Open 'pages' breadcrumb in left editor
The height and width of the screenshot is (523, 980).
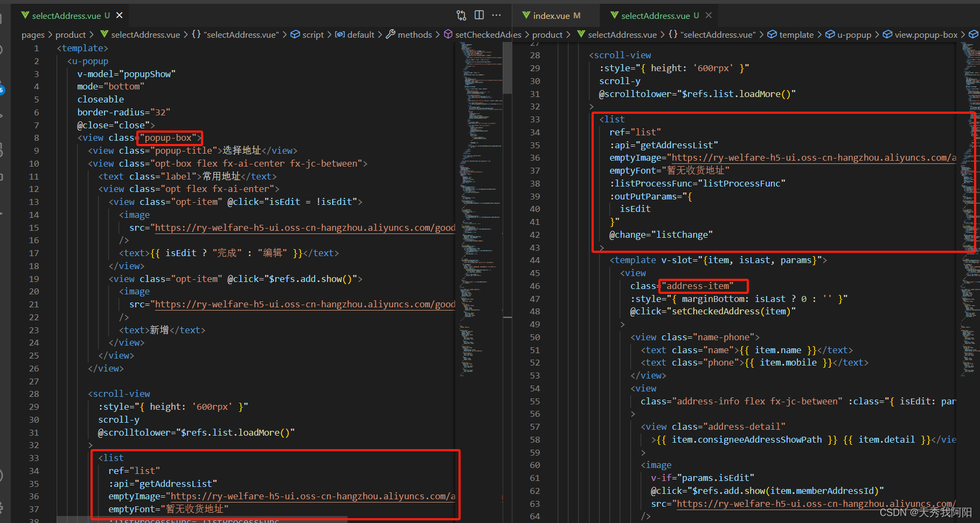(x=33, y=35)
